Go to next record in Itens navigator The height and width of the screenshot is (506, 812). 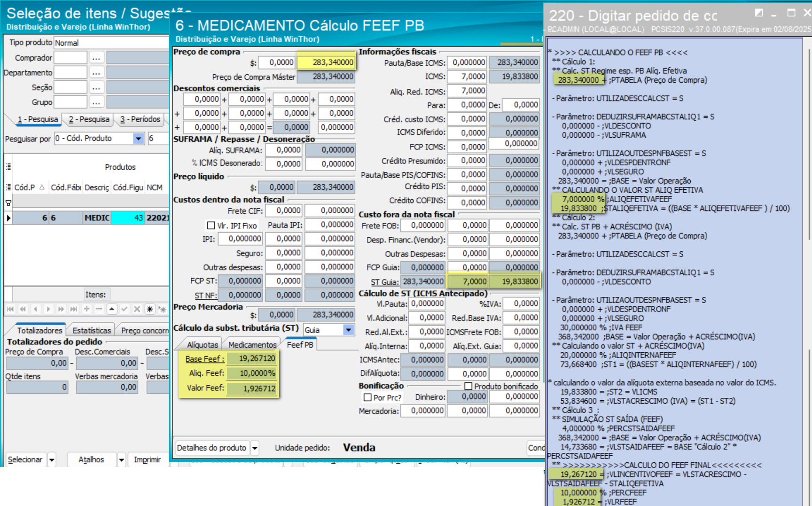pos(48,309)
